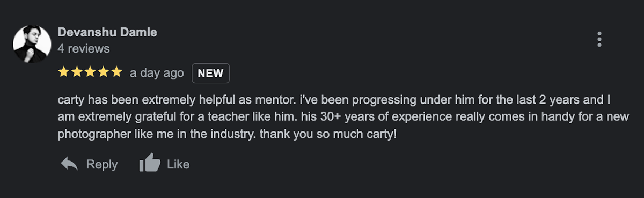Screen dimensions: 644x198
Task: Click the thumbs-up icon
Action: (x=150, y=163)
